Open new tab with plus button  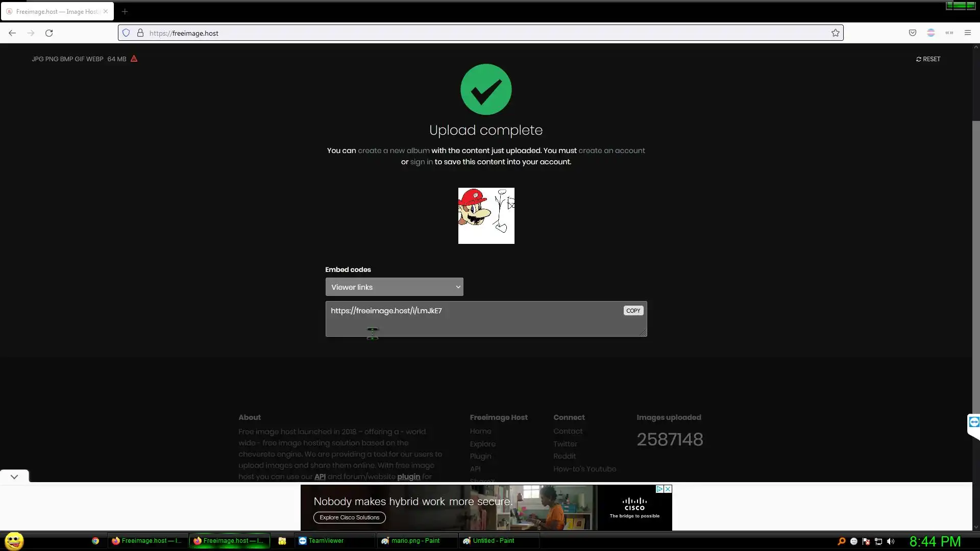(x=125, y=11)
